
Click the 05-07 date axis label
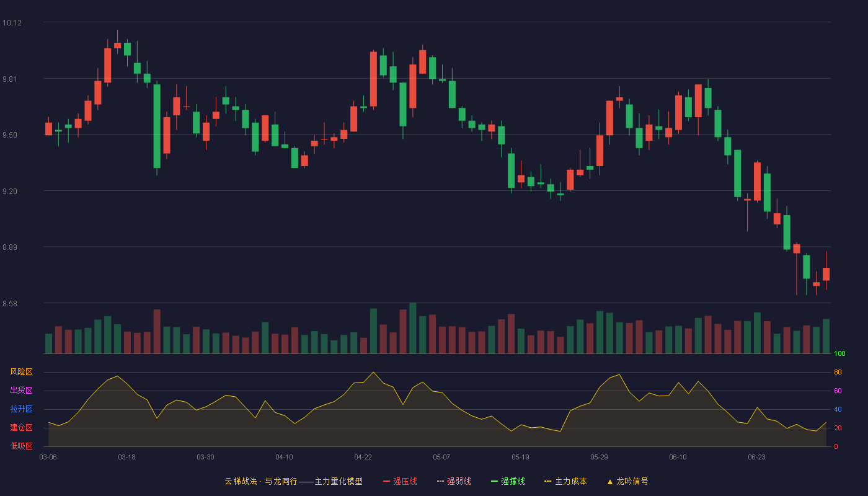pos(441,457)
